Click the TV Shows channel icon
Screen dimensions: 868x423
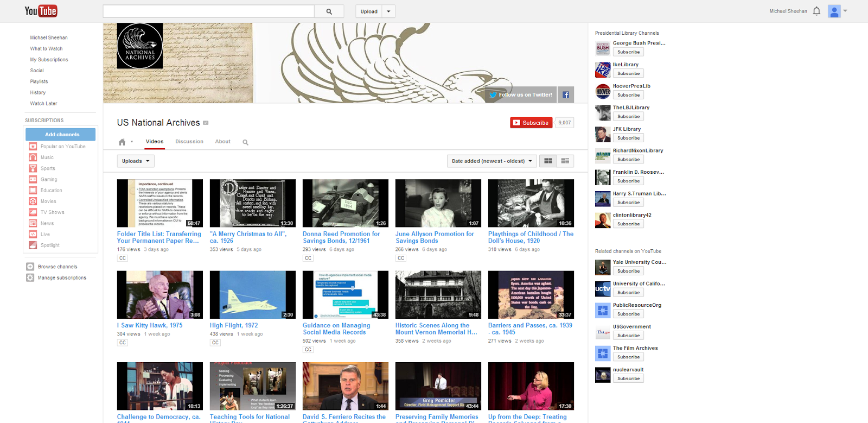[33, 212]
